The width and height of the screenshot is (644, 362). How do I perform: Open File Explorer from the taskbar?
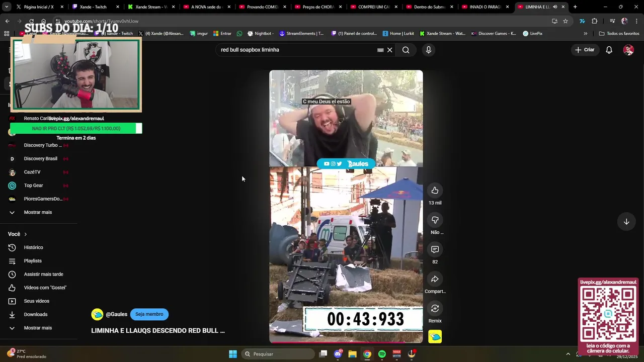coord(352,354)
